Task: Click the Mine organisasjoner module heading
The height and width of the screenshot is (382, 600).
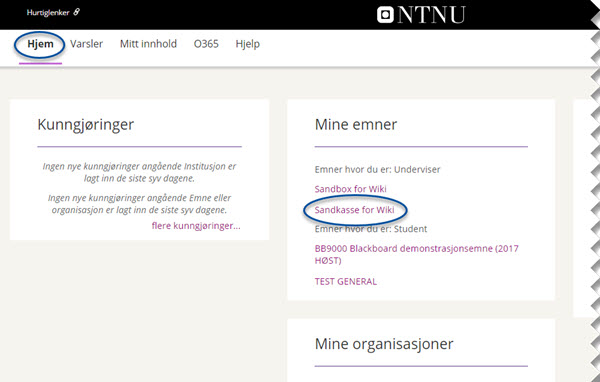Action: tap(384, 344)
